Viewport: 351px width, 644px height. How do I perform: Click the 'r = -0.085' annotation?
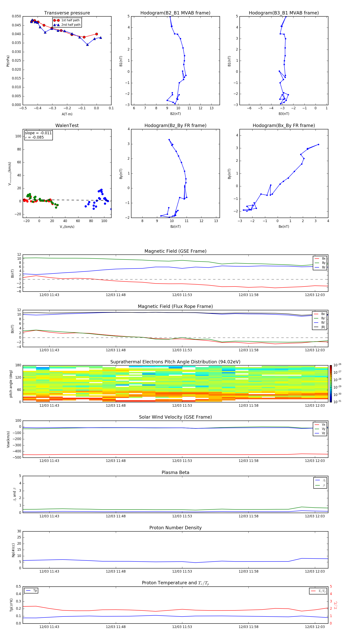pos(35,137)
